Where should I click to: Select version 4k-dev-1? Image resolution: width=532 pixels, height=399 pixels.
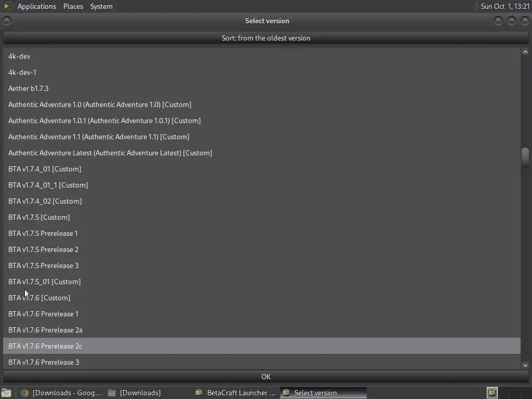(262, 72)
